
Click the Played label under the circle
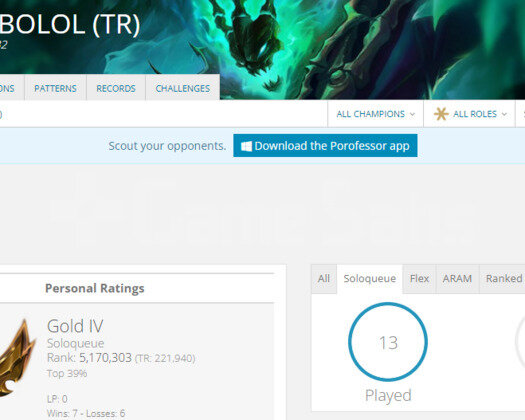click(388, 396)
